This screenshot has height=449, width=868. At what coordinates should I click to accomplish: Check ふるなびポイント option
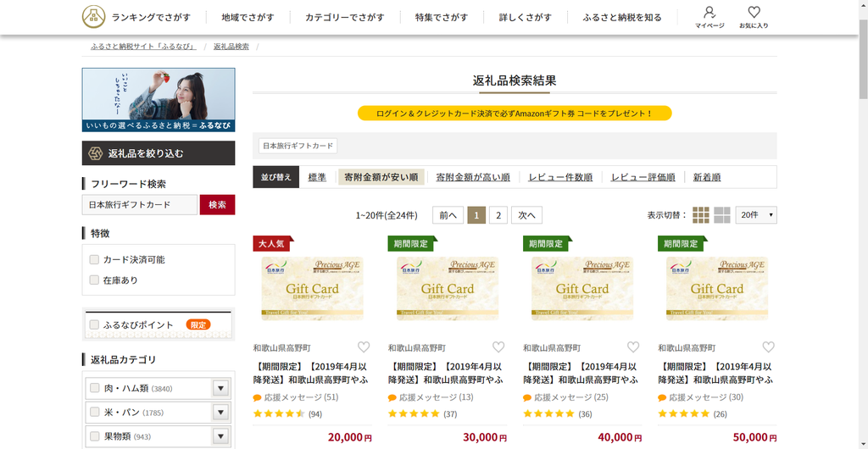point(94,324)
